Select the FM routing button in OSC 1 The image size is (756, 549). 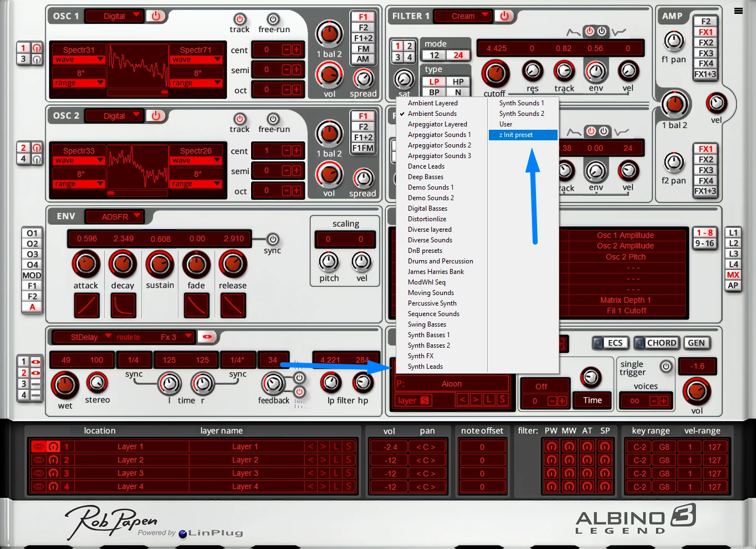363,49
